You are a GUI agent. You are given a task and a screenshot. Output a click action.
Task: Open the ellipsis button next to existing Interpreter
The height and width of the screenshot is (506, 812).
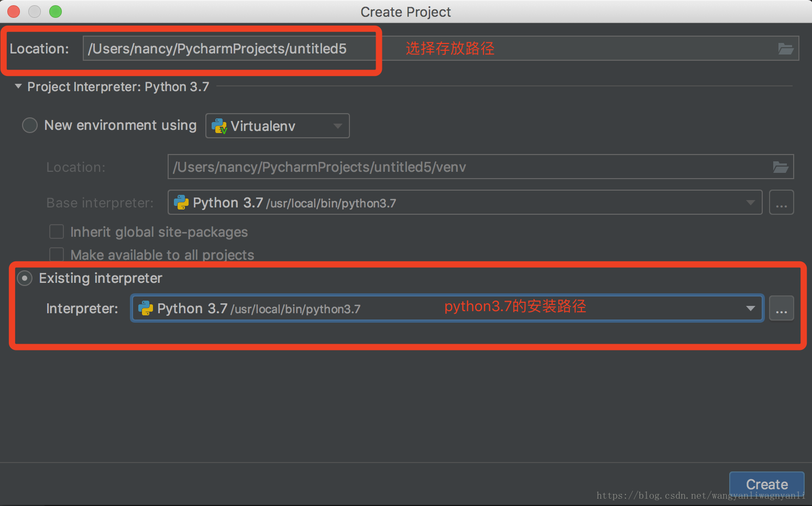tap(781, 309)
